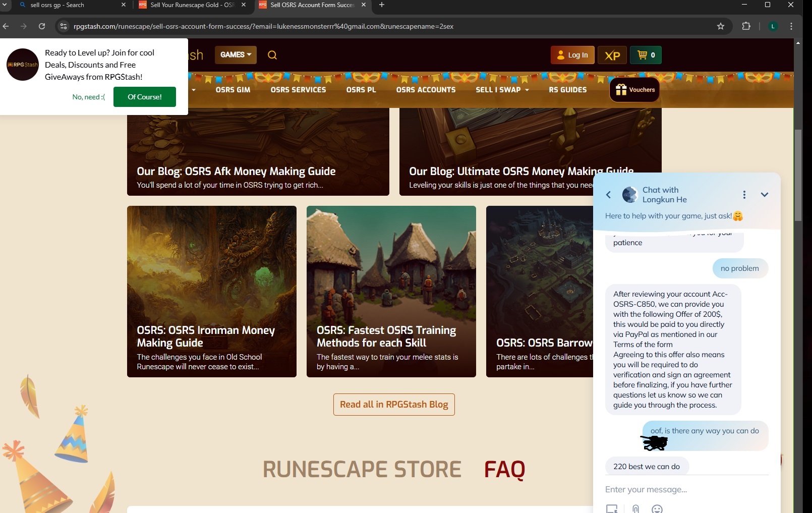Click the RPG Stash notification logo

coord(23,65)
